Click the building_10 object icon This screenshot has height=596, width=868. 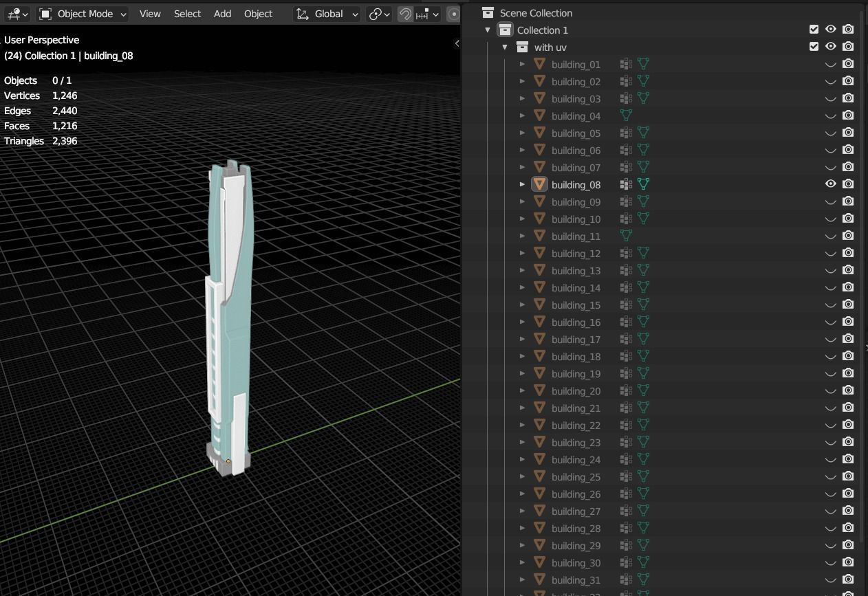coord(539,219)
